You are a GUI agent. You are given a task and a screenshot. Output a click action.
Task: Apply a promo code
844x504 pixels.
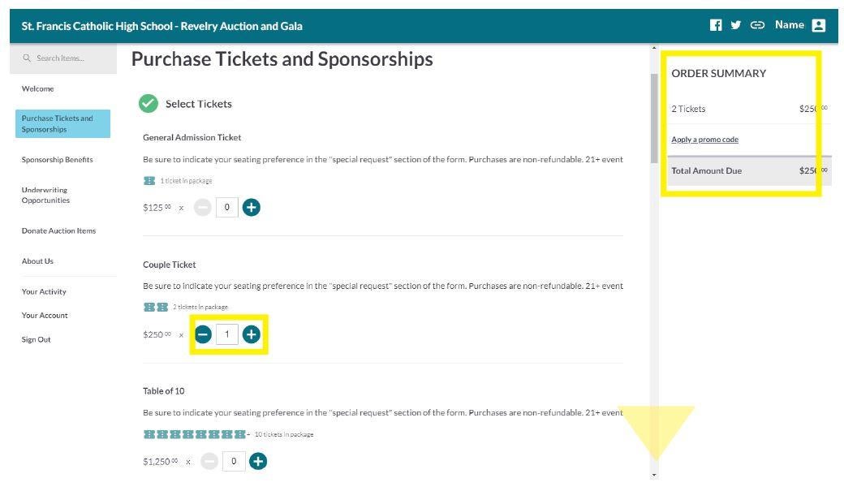pyautogui.click(x=704, y=140)
